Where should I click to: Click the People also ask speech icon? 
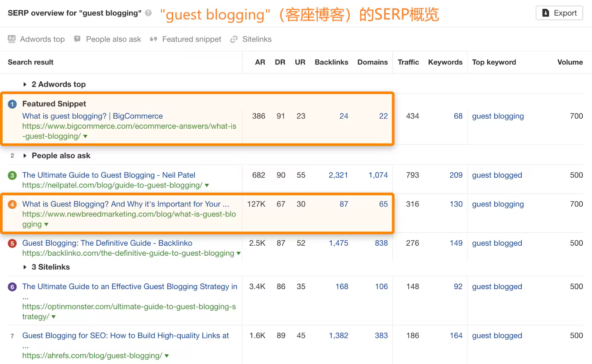77,39
